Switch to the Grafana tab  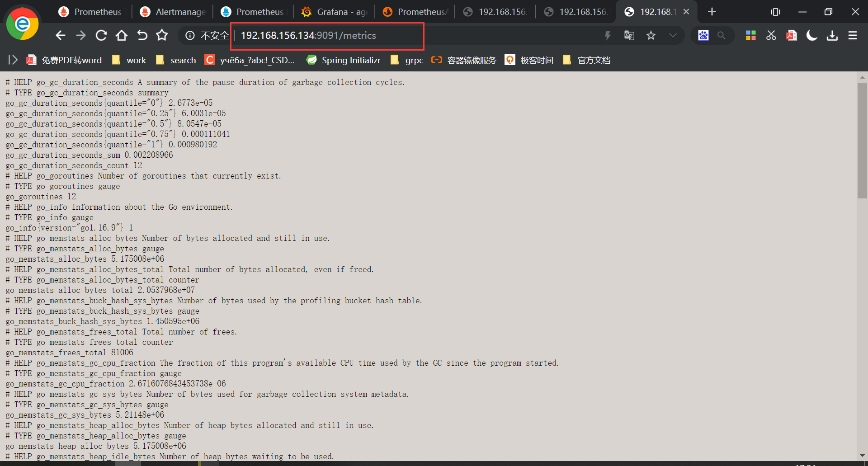coord(334,12)
